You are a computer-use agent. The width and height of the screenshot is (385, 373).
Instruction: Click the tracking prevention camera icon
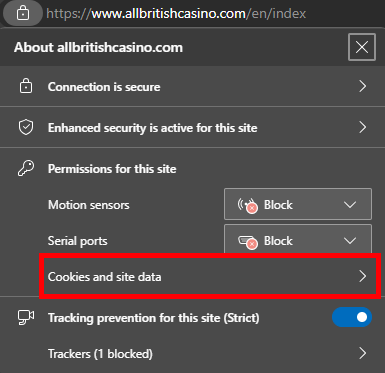click(26, 317)
